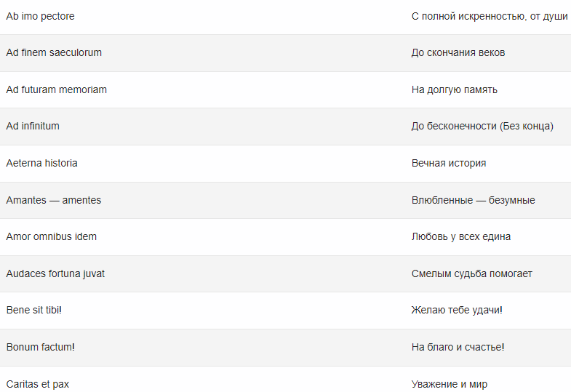Click translation Вечная история

(x=449, y=164)
